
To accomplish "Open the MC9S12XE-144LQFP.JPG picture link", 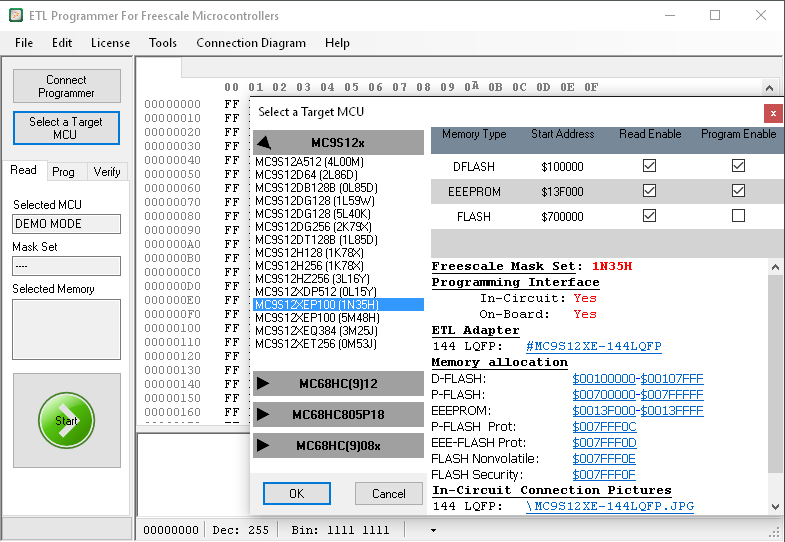I will (610, 506).
